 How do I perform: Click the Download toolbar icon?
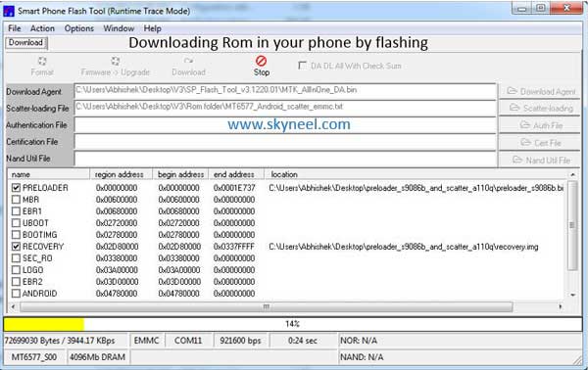188,61
